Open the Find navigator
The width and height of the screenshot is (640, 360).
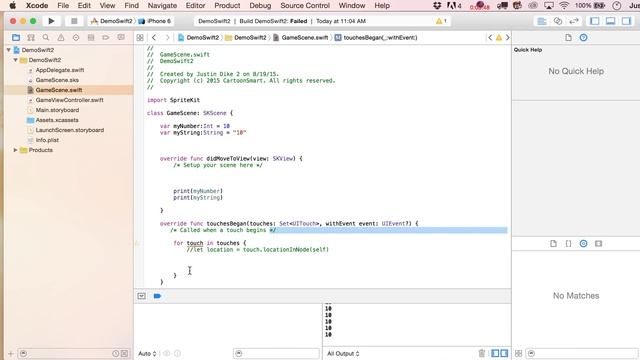(46, 38)
